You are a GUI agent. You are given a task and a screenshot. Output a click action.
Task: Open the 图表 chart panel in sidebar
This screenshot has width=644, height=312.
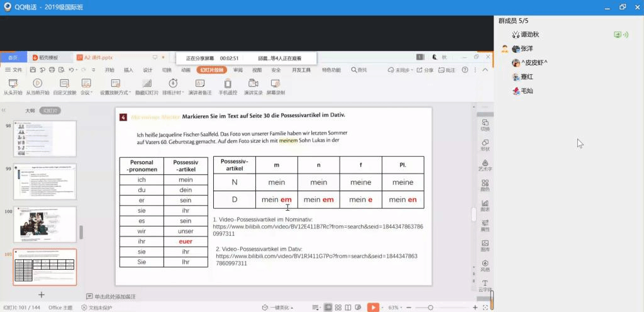click(x=485, y=206)
